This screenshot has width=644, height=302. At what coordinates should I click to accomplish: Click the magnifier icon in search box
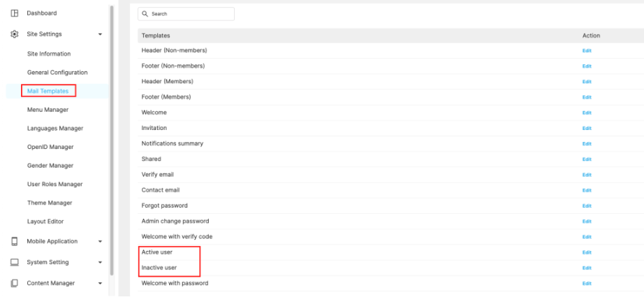(145, 14)
